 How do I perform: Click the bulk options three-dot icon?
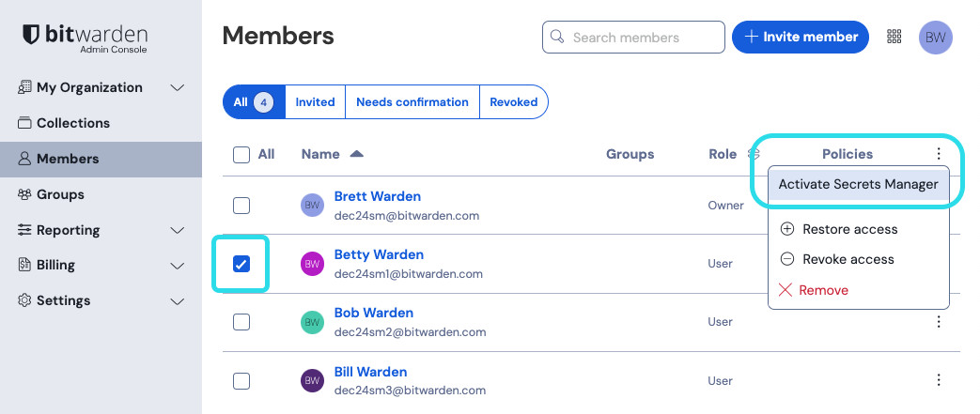(938, 154)
